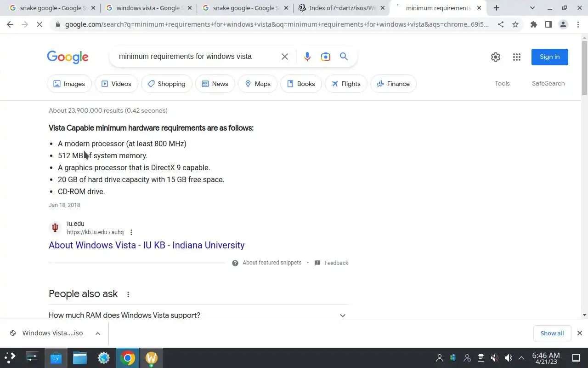
Task: Filter results by Books
Action: (301, 84)
